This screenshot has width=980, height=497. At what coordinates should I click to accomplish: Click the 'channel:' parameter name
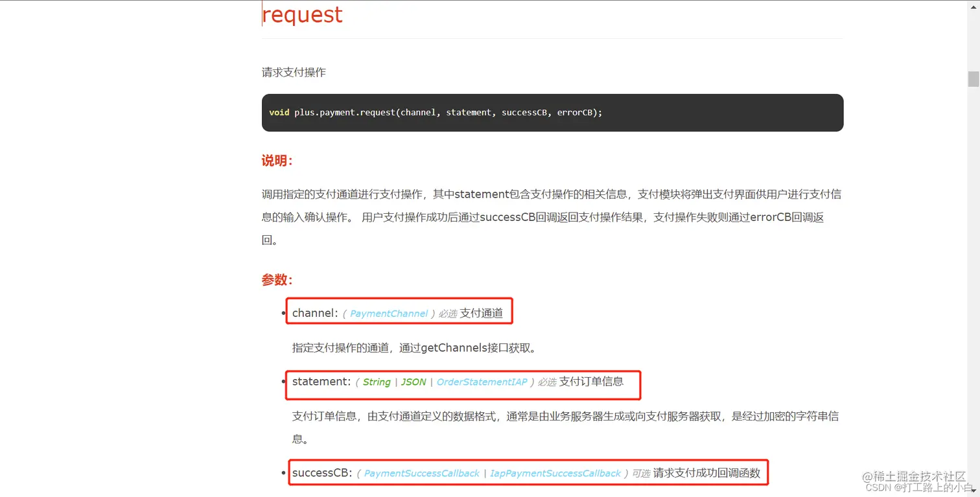(x=315, y=313)
